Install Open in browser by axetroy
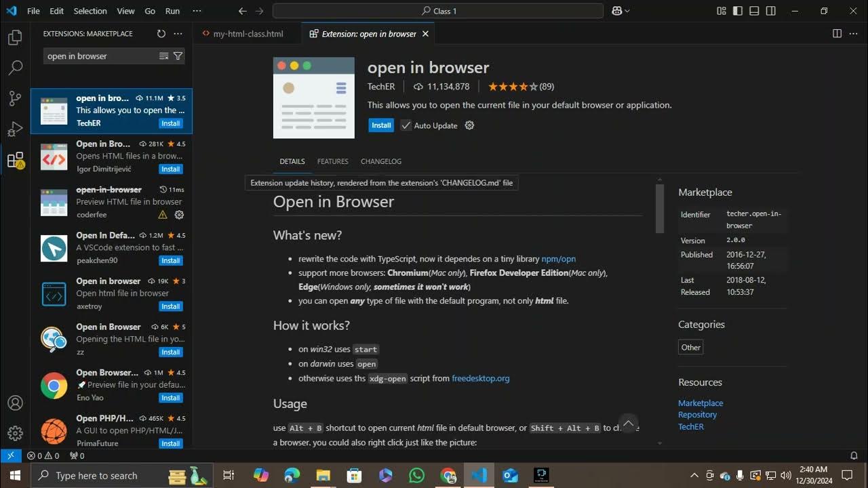The width and height of the screenshot is (868, 488). (170, 306)
